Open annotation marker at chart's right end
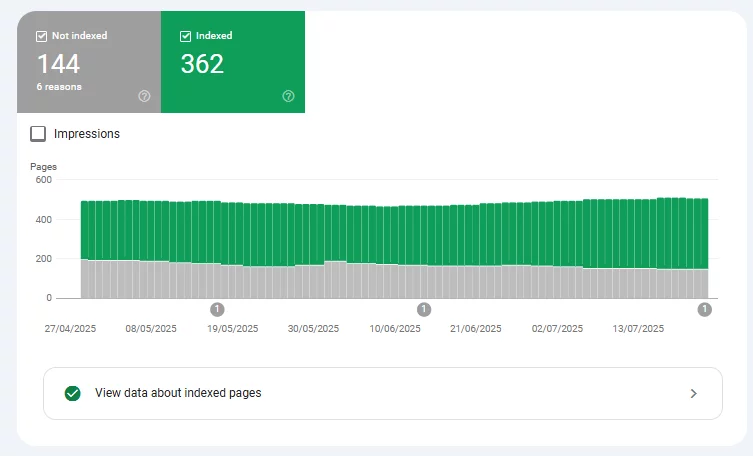The width and height of the screenshot is (753, 456). (705, 310)
